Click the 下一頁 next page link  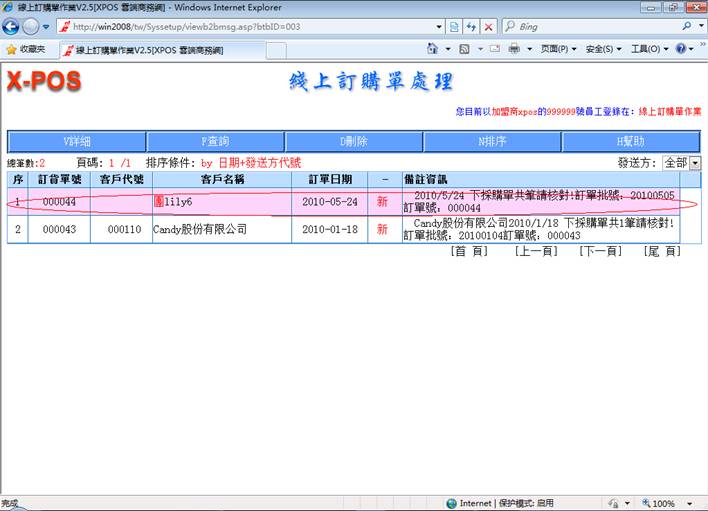click(x=598, y=252)
